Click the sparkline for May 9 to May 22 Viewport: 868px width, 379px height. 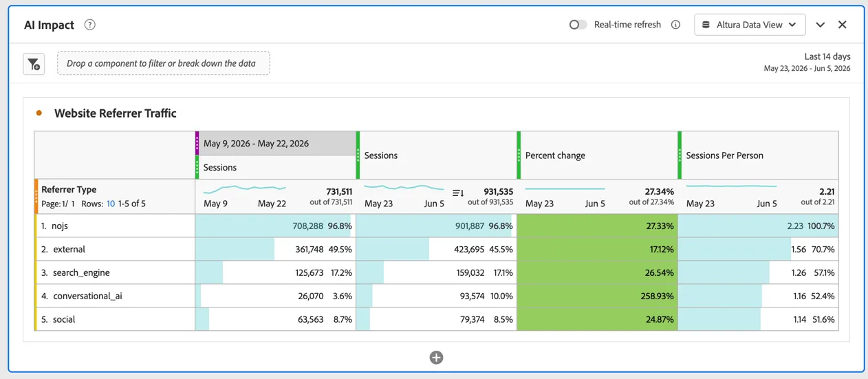coord(245,188)
